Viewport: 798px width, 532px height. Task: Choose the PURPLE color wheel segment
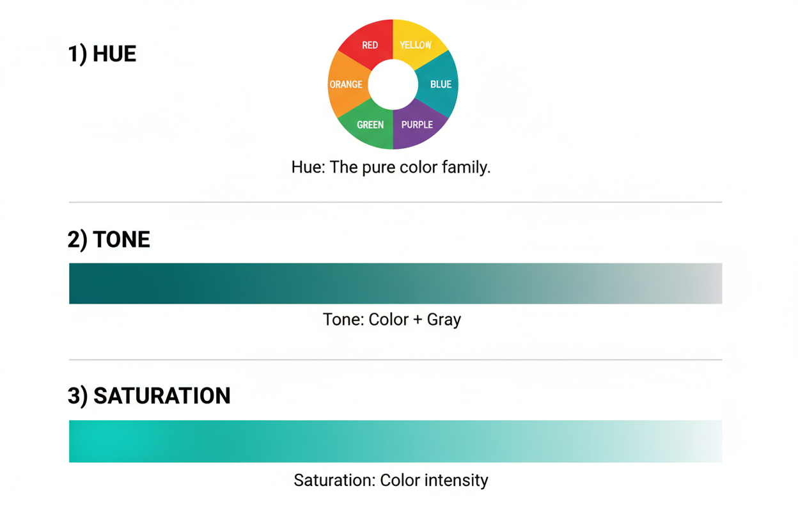[418, 125]
